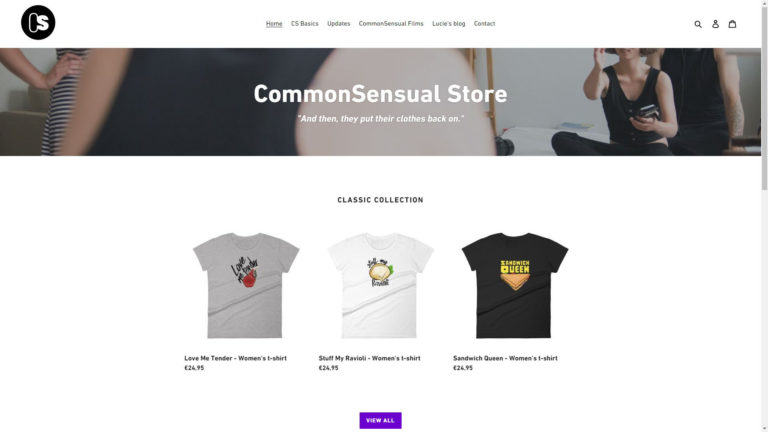
Task: Open the black Sandwich Queen shirt image
Action: 515,286
